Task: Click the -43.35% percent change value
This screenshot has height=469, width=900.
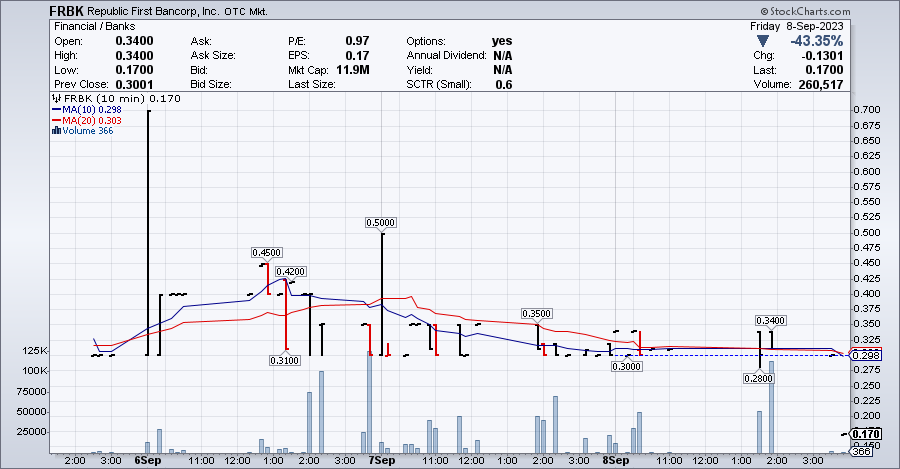Action: tap(813, 41)
